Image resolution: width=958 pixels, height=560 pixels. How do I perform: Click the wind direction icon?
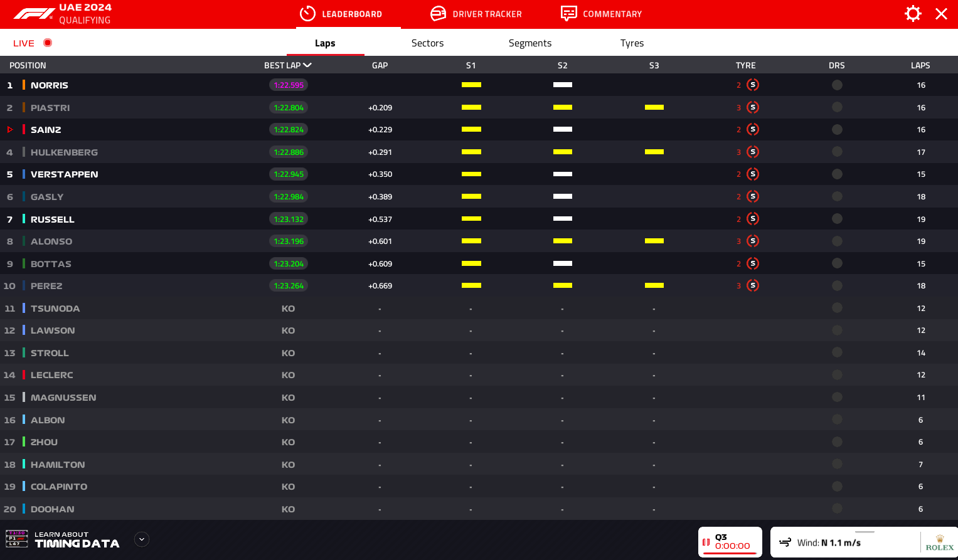click(785, 542)
